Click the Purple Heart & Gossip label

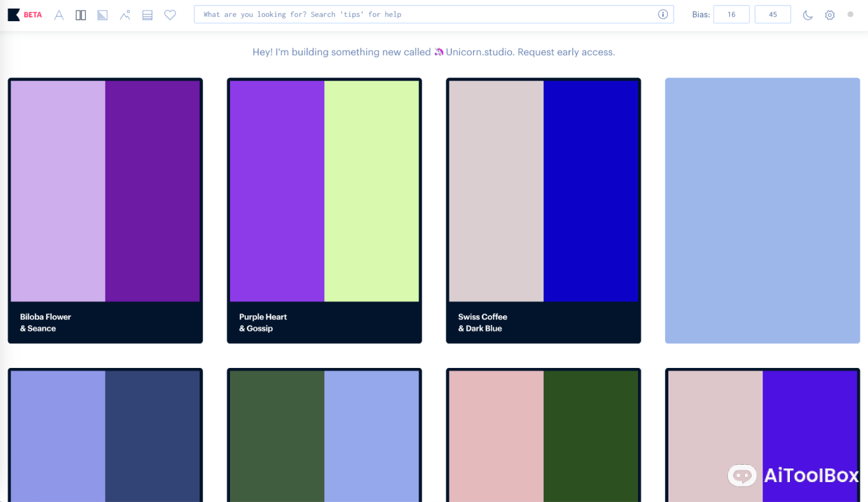pyautogui.click(x=263, y=323)
